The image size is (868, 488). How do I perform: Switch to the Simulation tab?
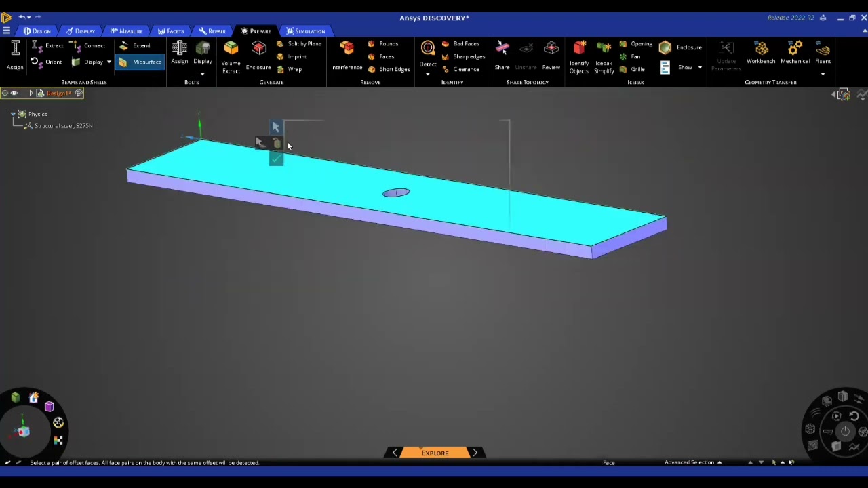click(x=306, y=31)
